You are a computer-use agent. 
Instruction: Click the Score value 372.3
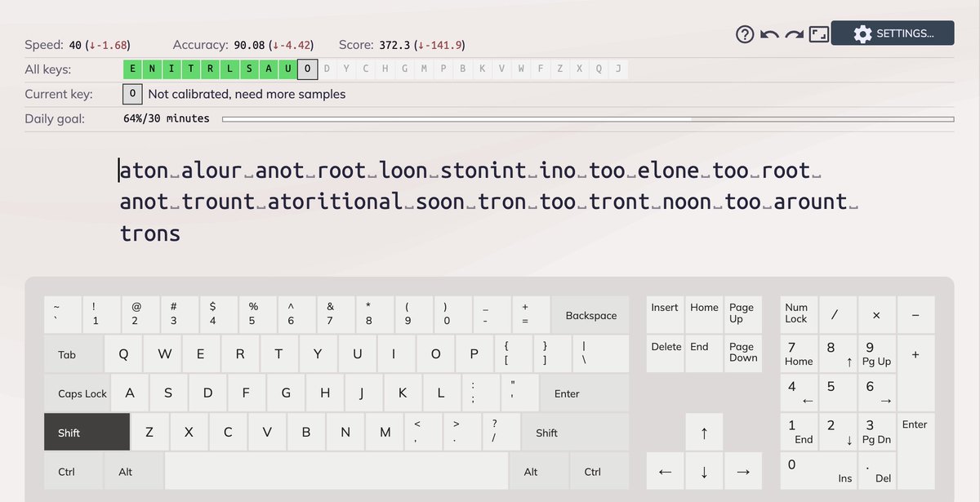(x=394, y=45)
